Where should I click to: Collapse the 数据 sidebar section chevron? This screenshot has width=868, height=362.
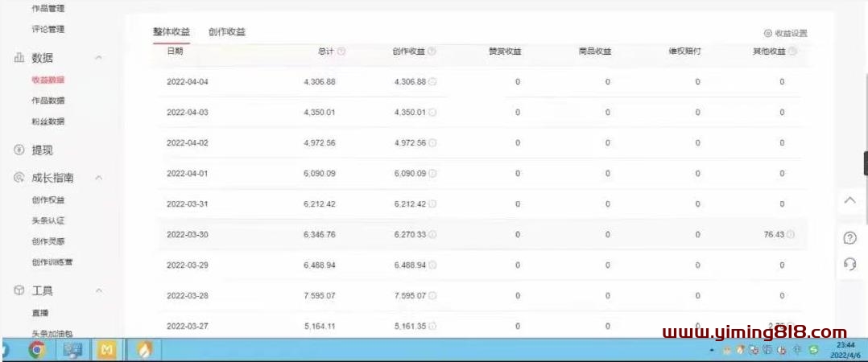(98, 57)
